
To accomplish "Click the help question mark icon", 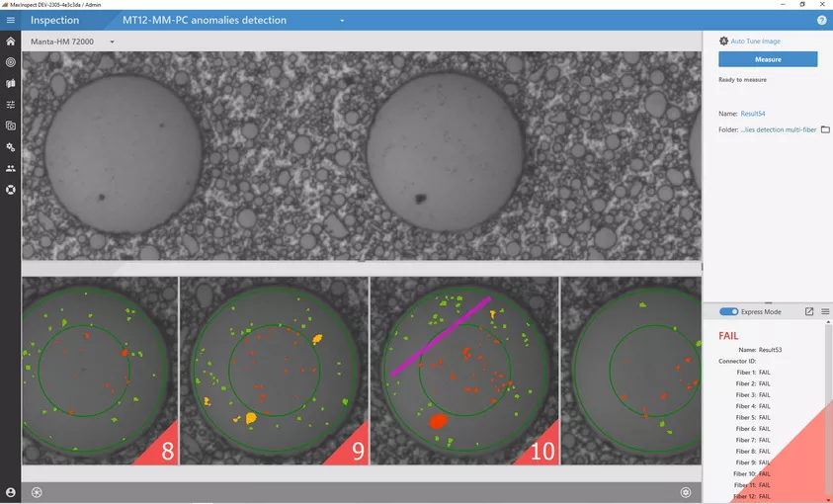I will [x=821, y=20].
